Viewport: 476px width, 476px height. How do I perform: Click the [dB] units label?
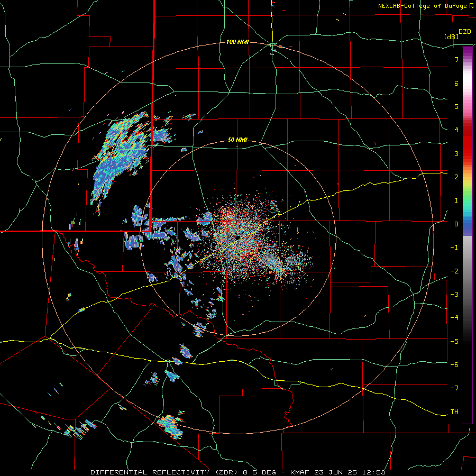[452, 36]
